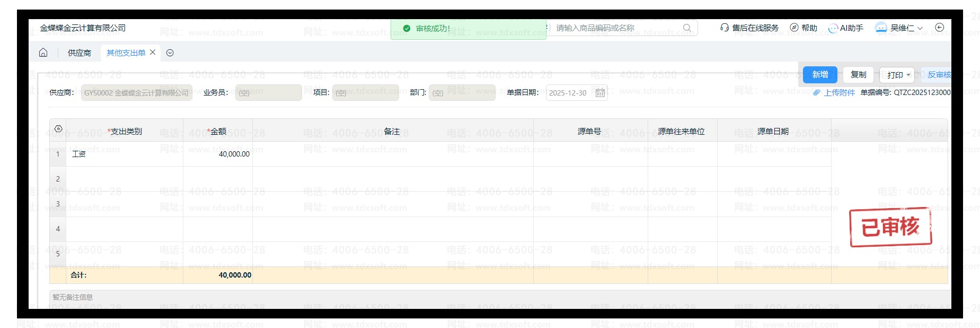Viewport: 980px width, 328px height.
Task: Click the back arrow circle icon
Action: [x=939, y=28]
